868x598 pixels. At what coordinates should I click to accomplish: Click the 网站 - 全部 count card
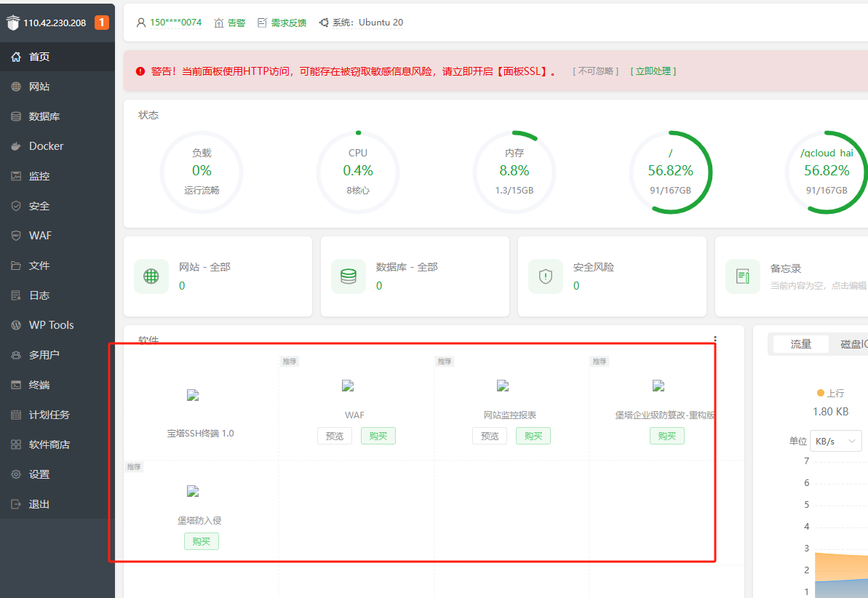click(218, 276)
